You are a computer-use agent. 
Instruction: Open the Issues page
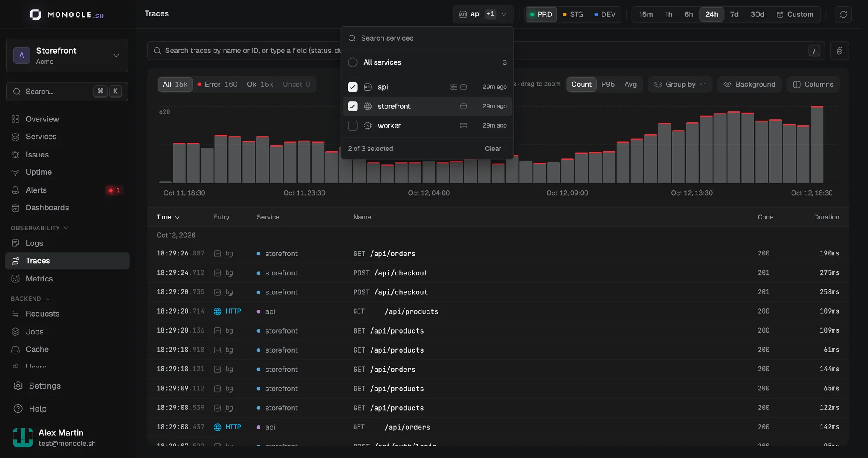point(67,154)
